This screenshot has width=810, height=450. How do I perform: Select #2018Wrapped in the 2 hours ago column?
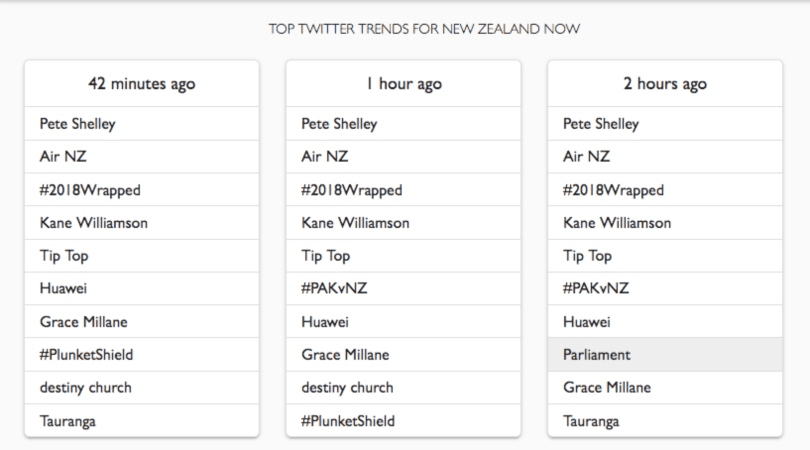tap(614, 190)
